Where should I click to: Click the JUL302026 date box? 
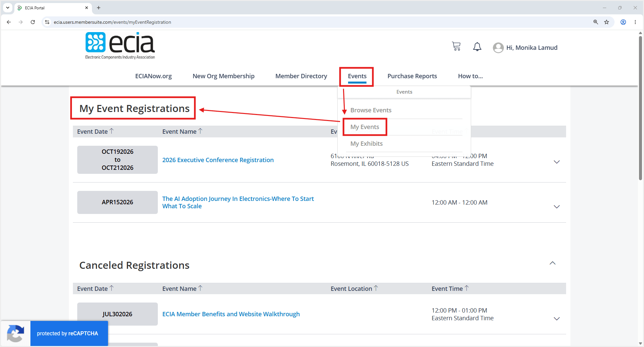tap(117, 314)
